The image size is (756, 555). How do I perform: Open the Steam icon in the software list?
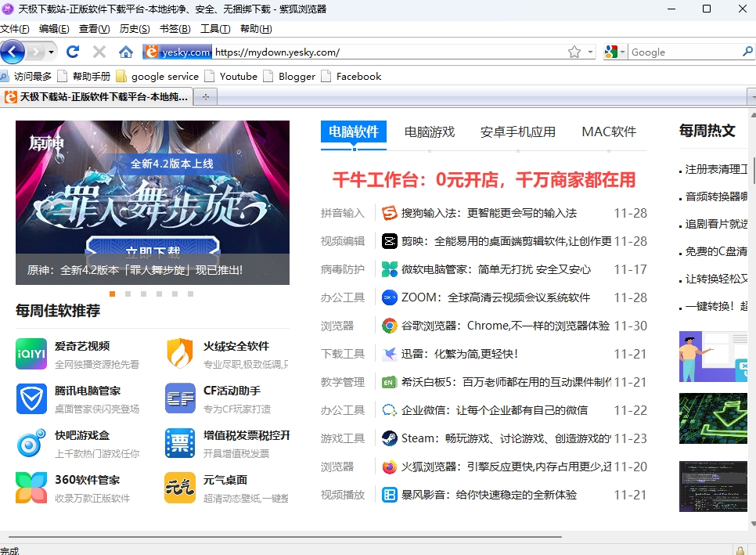[389, 438]
